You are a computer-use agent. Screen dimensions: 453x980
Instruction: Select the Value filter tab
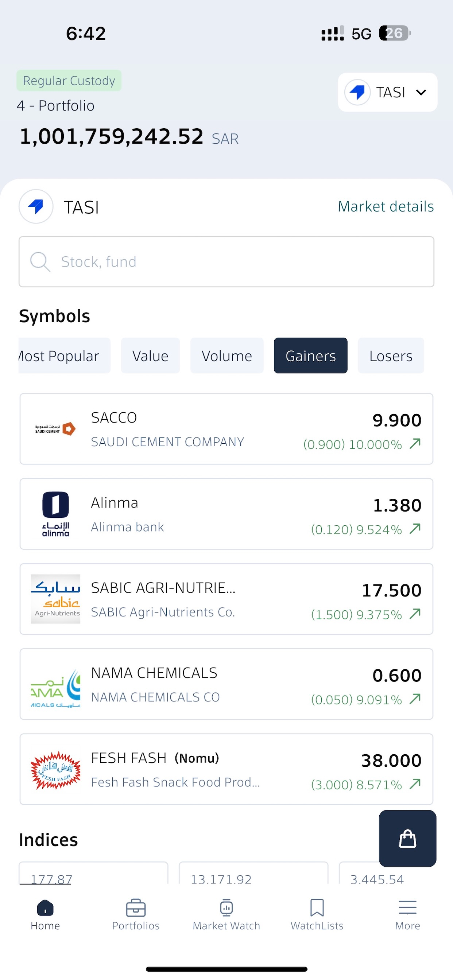point(150,356)
